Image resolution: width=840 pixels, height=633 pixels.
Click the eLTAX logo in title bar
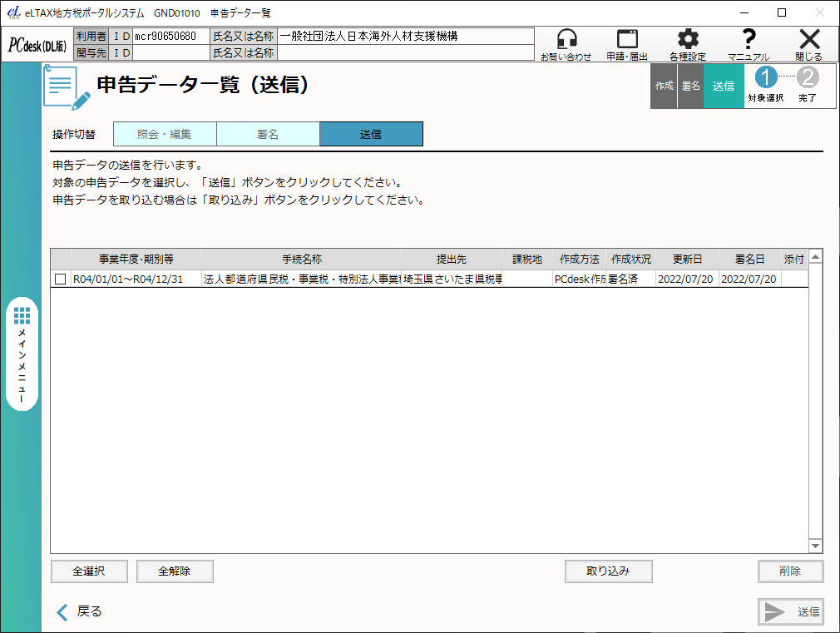(14, 12)
